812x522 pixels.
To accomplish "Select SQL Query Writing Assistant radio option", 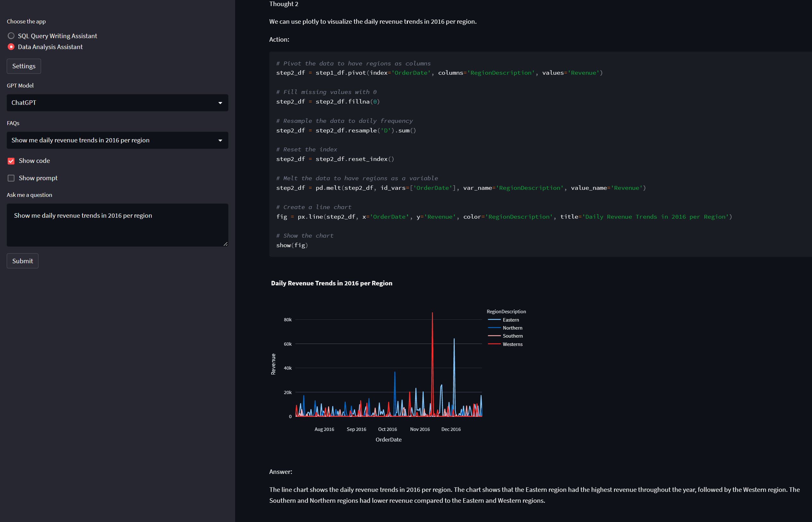I will [x=11, y=36].
